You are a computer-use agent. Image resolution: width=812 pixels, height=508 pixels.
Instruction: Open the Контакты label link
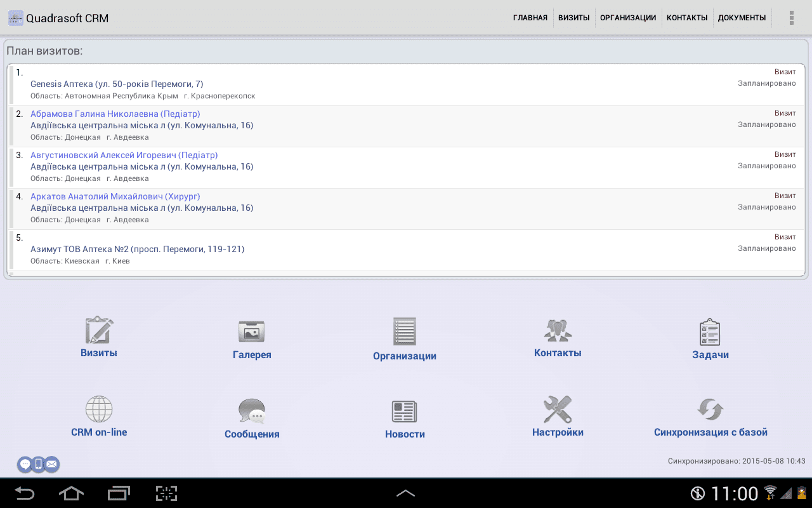558,353
